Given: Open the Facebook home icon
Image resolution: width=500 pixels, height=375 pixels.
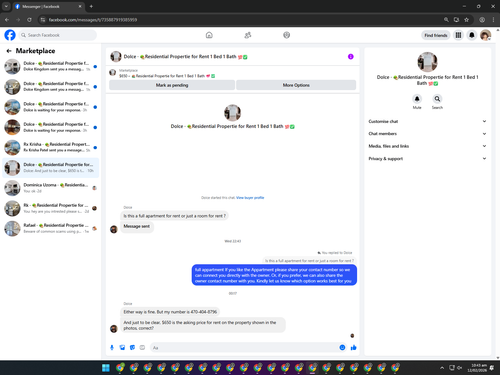Looking at the screenshot, I should [x=209, y=35].
